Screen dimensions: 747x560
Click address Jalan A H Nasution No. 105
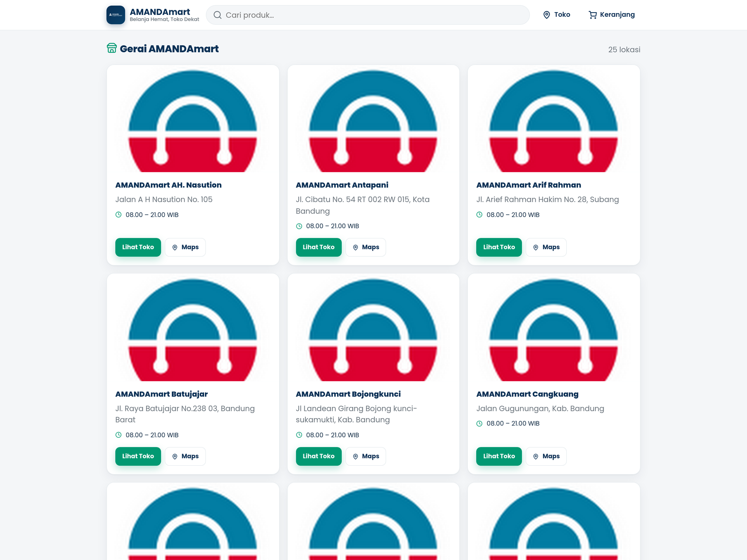point(164,200)
